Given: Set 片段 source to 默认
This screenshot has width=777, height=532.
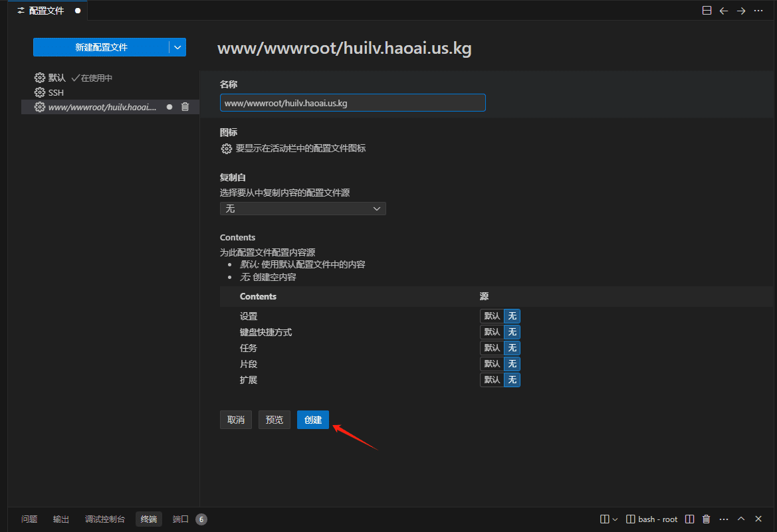Looking at the screenshot, I should pyautogui.click(x=492, y=363).
